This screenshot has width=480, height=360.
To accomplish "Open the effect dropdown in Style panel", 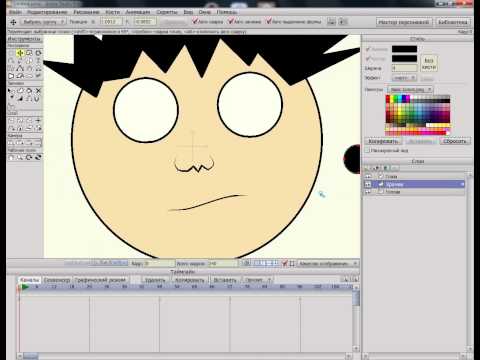I will point(404,78).
